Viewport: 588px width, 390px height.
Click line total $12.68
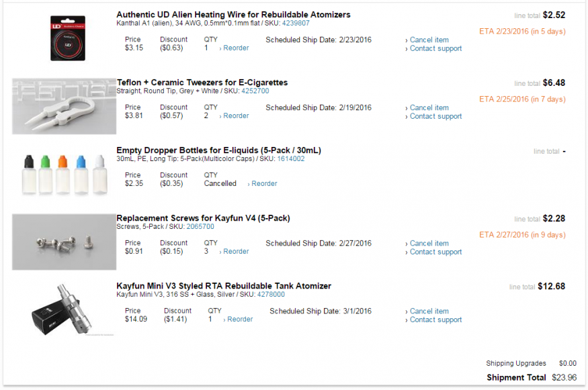click(x=551, y=286)
